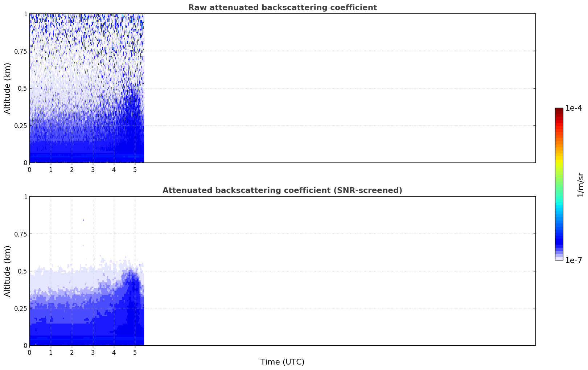The height and width of the screenshot is (370, 588).
Task: Click the bottom plot 'Altitude (km)' label
Action: [8, 271]
